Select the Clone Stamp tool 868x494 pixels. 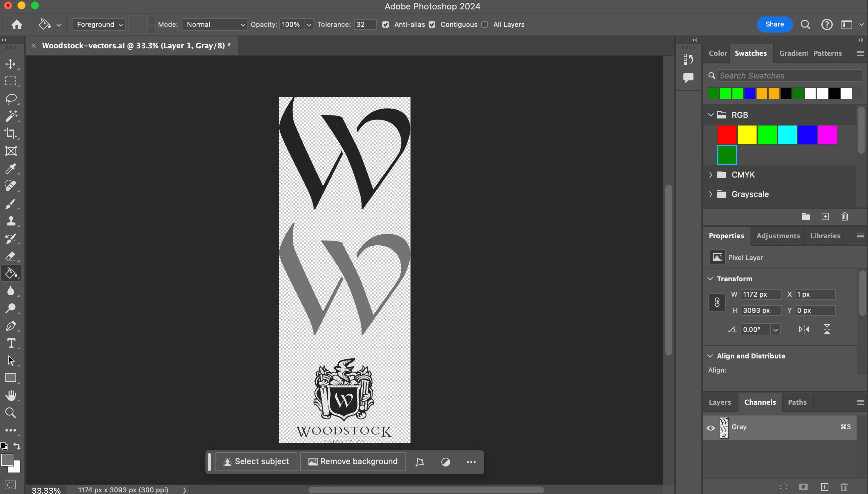pyautogui.click(x=10, y=221)
